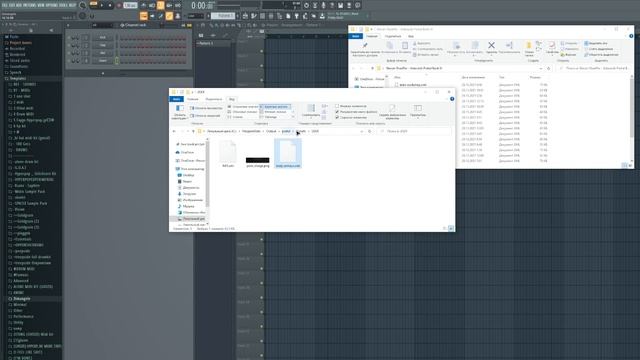The width and height of the screenshot is (640, 360).
Task: Click the search field in back Explorer
Action: 595,68
